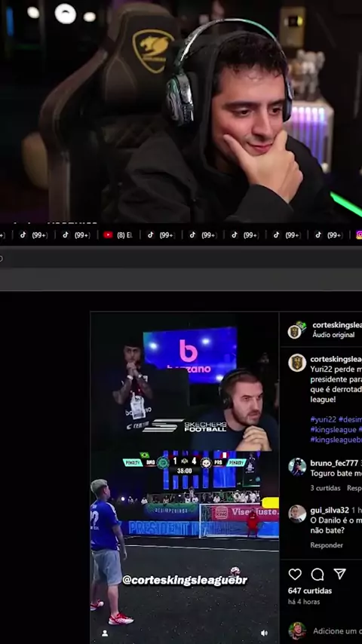This screenshot has width=362, height=644.
Task: Click Responder under gui_silva32's comment
Action: pyautogui.click(x=327, y=545)
